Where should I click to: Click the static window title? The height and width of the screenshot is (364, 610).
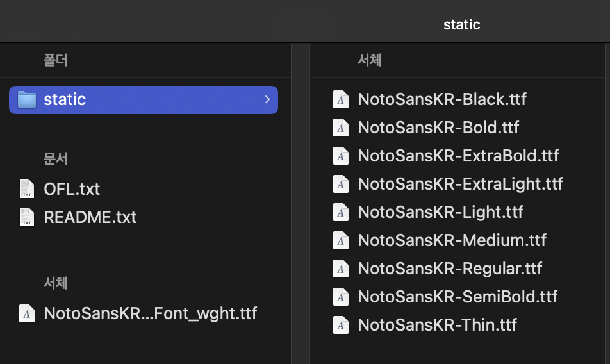point(462,25)
